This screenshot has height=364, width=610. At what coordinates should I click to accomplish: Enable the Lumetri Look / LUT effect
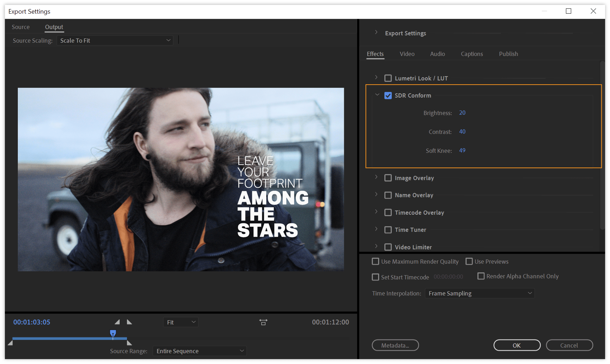[388, 78]
